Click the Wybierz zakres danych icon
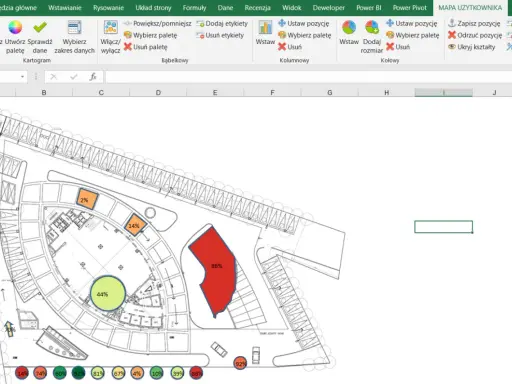This screenshot has width=512, height=384. (x=74, y=27)
